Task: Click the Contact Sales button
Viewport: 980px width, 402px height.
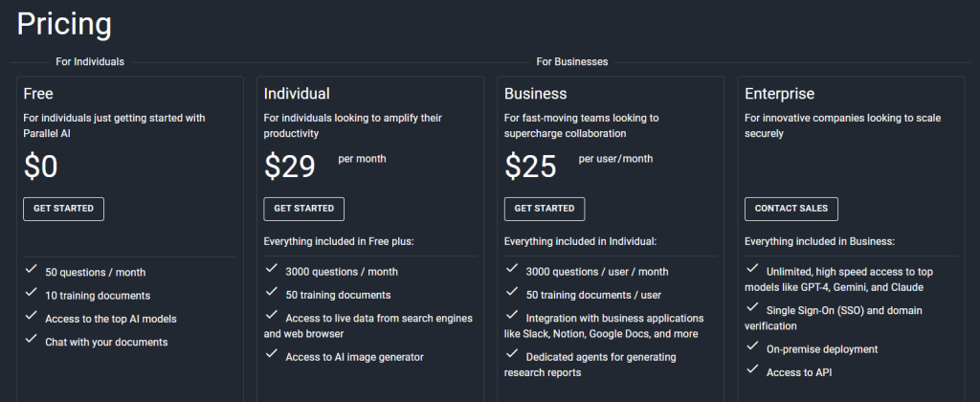Action: [791, 209]
